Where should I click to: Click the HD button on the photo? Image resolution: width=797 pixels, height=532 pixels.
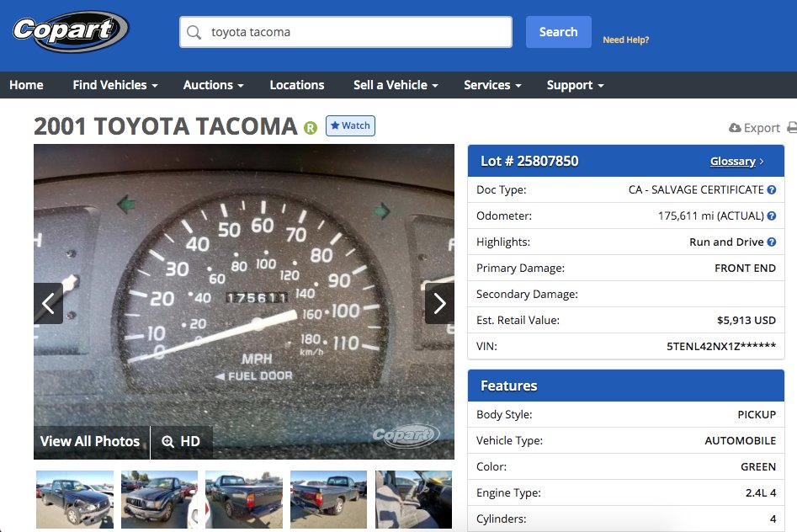181,441
